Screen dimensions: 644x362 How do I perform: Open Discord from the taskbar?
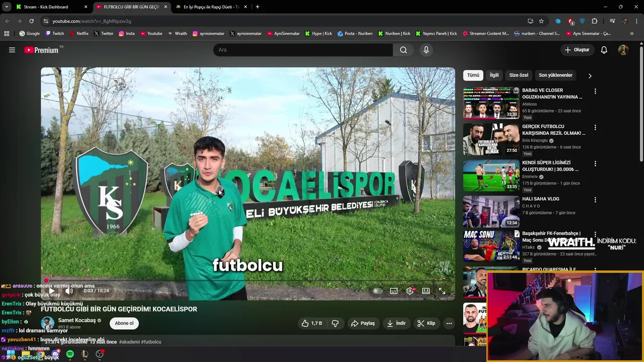pyautogui.click(x=55, y=354)
